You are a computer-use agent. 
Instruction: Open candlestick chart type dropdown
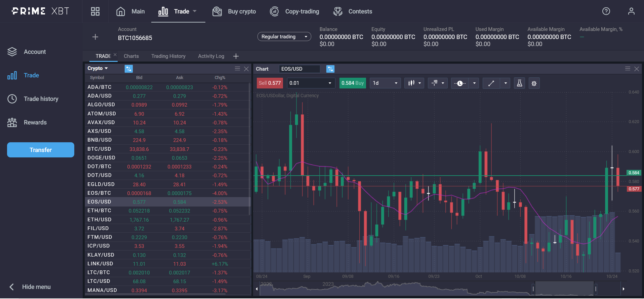(x=414, y=83)
